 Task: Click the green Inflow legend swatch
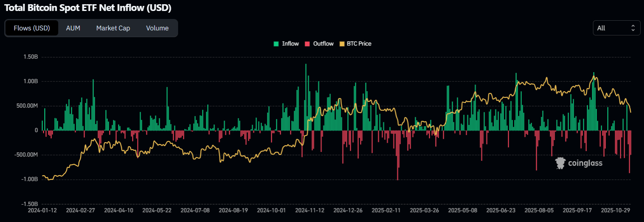pyautogui.click(x=276, y=43)
